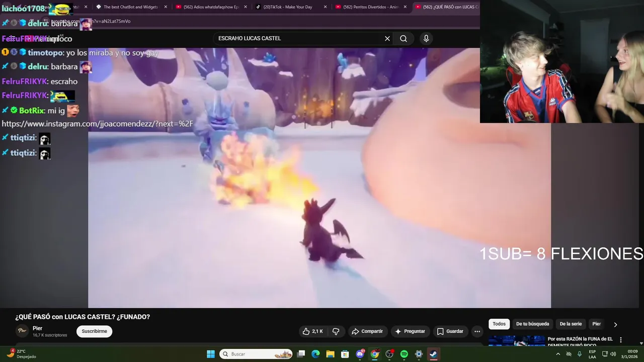The width and height of the screenshot is (644, 362).
Task: Switch to 'The best ChatBot and Widgets' tab
Action: (130, 7)
